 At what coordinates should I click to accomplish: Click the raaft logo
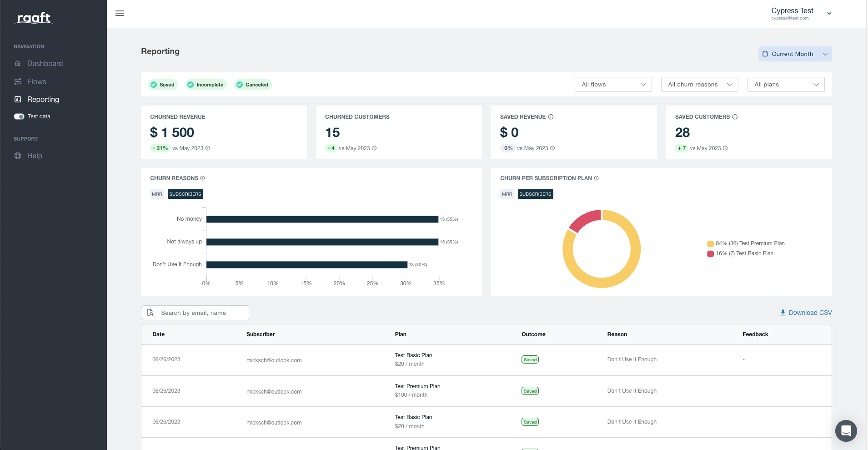pyautogui.click(x=34, y=18)
